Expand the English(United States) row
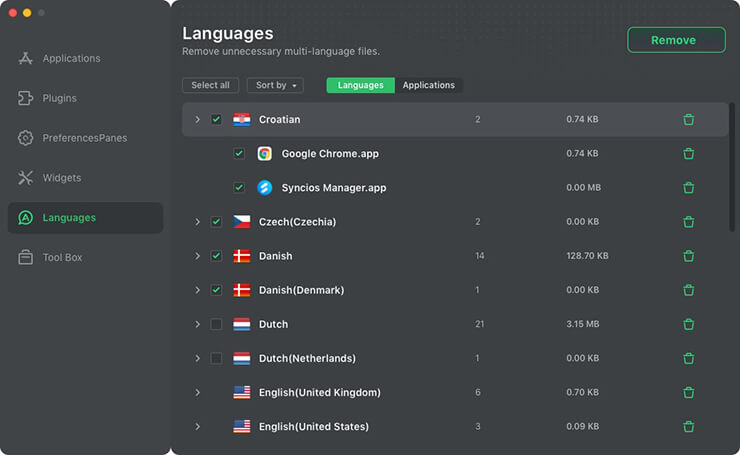This screenshot has width=740, height=455. click(197, 427)
